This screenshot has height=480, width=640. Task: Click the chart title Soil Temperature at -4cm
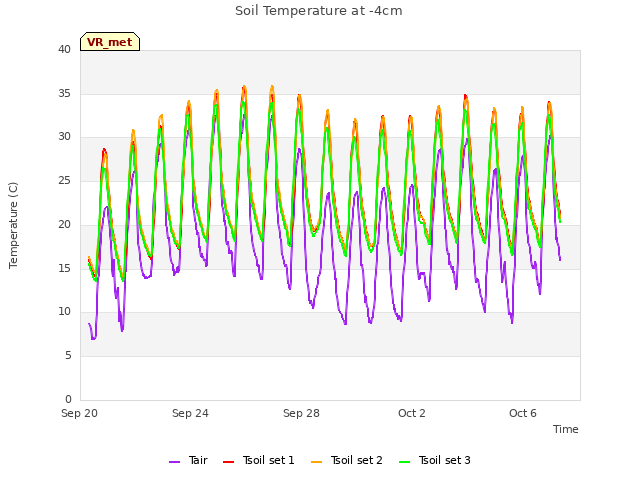tap(319, 11)
